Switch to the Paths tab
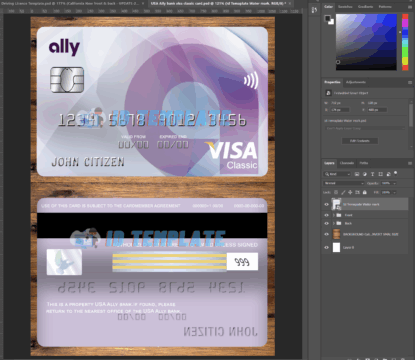This screenshot has width=415, height=360. pos(364,163)
